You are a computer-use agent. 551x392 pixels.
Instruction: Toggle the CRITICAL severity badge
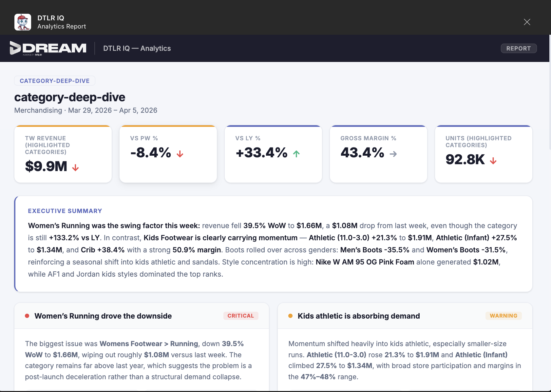pyautogui.click(x=241, y=316)
